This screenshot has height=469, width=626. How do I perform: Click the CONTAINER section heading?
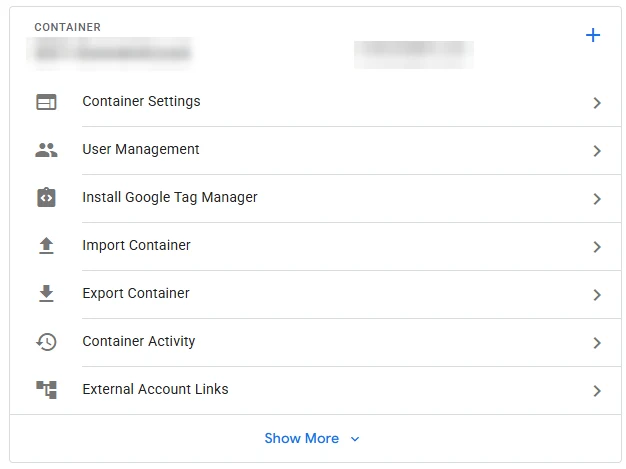click(x=67, y=27)
